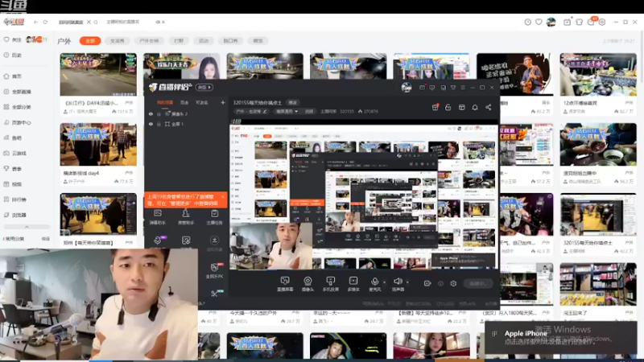This screenshot has width=644, height=362.
Task: Add 摄像头 camera source
Action: click(308, 284)
